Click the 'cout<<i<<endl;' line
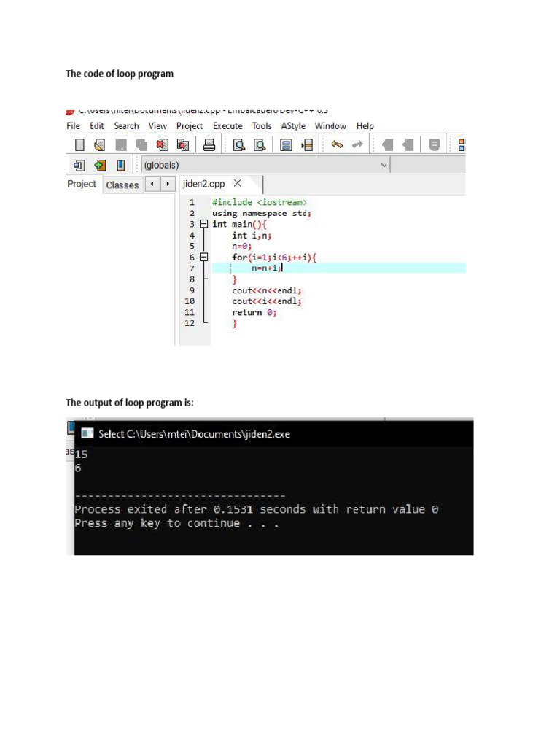 tap(267, 301)
